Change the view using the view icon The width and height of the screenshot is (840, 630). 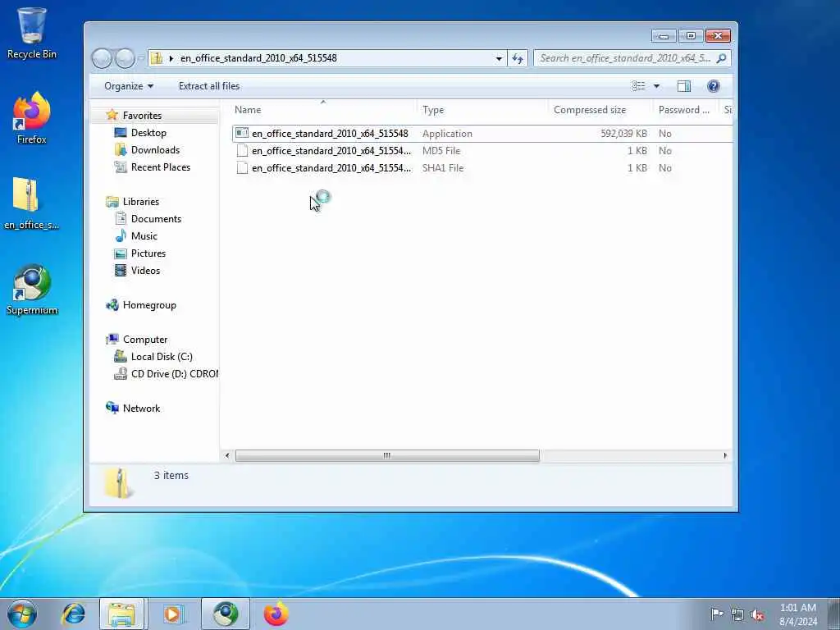pyautogui.click(x=638, y=86)
